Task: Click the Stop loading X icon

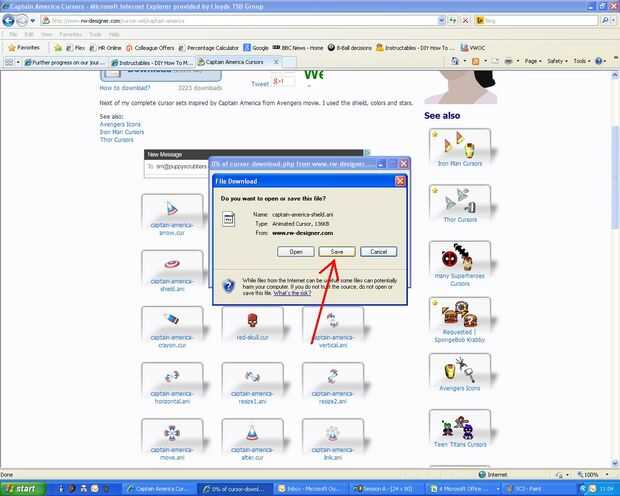Action: 466,21
